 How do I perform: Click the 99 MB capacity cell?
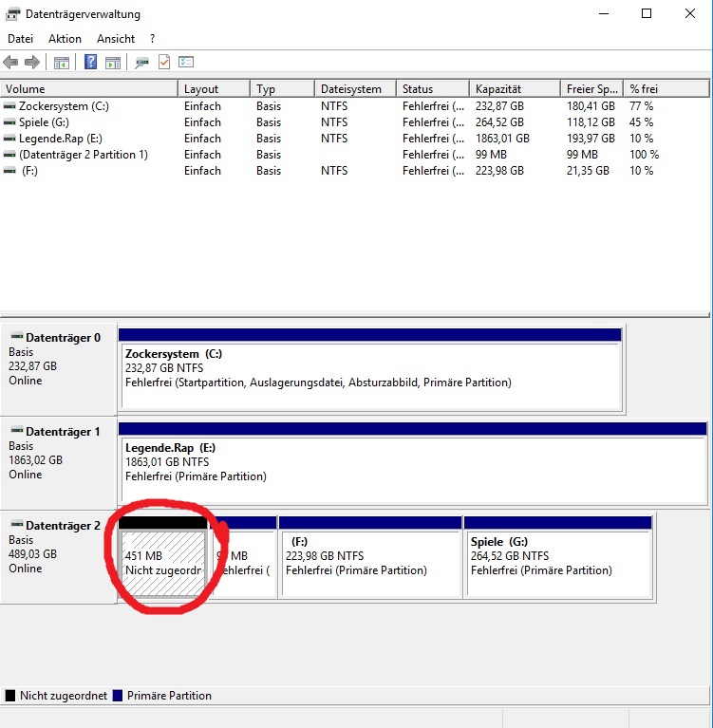491,155
